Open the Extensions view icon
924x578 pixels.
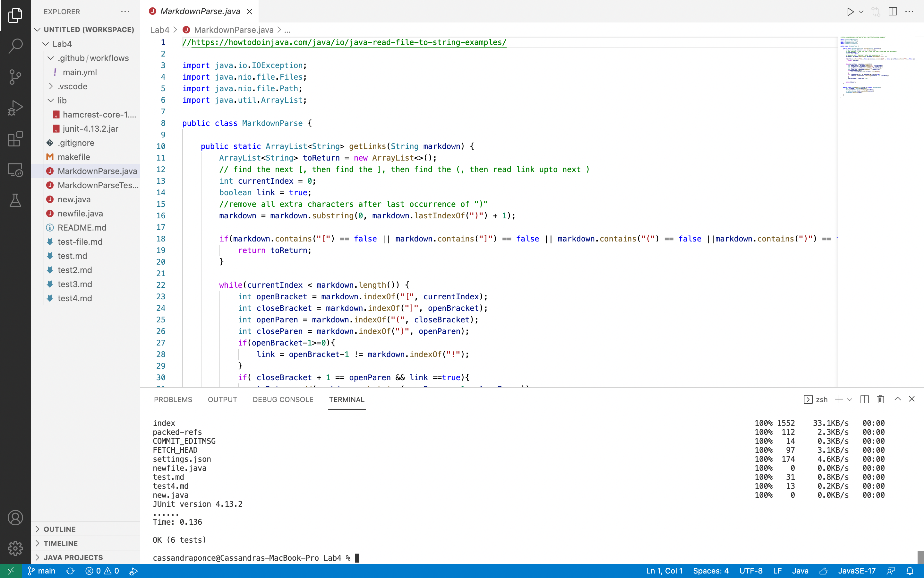[15, 139]
